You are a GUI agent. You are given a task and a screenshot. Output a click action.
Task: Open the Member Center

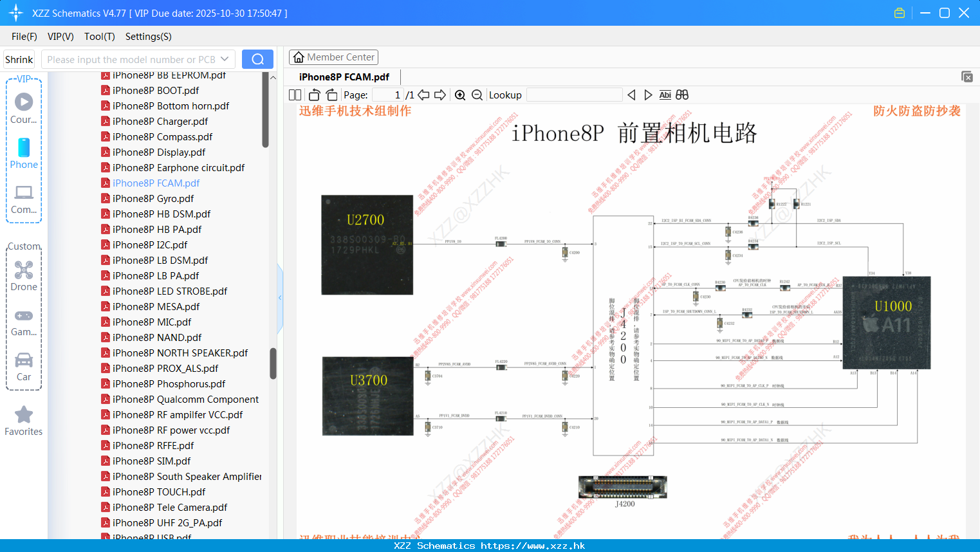point(333,57)
